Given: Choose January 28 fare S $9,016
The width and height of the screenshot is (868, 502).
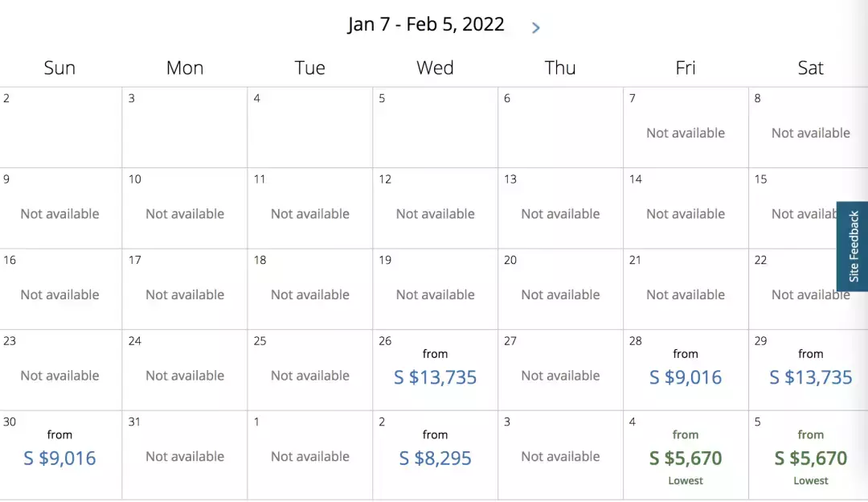Looking at the screenshot, I should pyautogui.click(x=686, y=376).
